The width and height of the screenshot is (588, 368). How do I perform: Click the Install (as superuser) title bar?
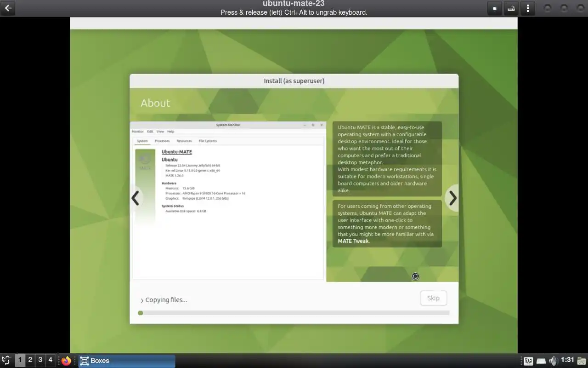point(294,81)
